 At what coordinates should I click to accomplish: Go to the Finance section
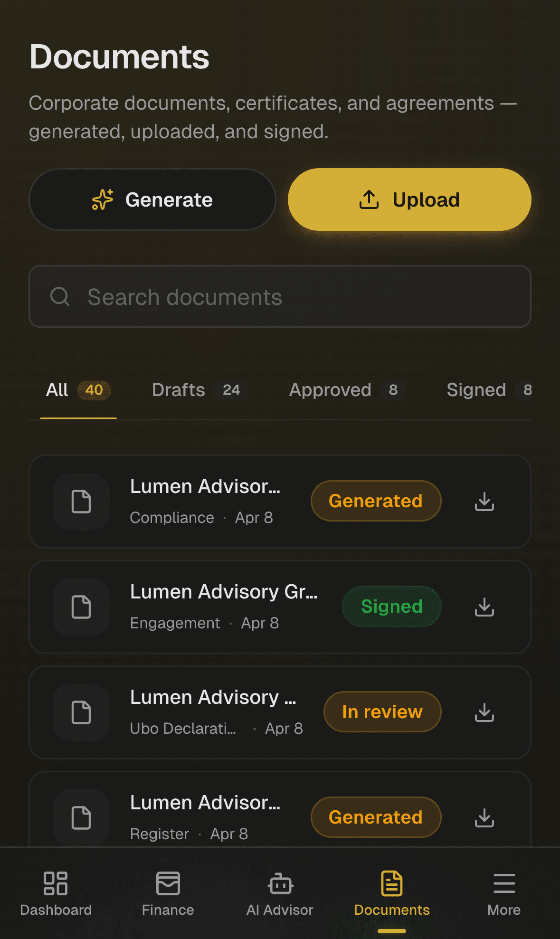click(x=168, y=893)
